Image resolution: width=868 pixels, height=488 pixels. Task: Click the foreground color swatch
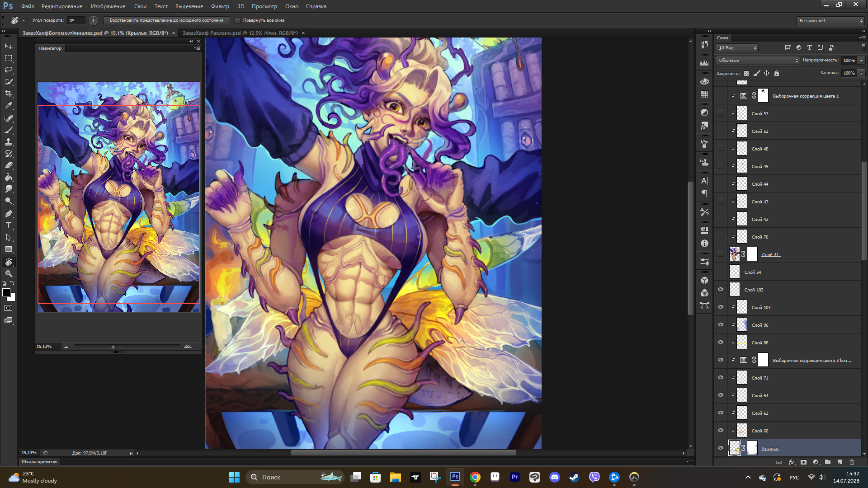coord(6,293)
